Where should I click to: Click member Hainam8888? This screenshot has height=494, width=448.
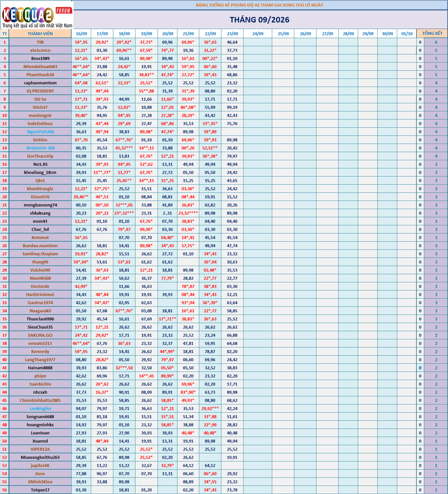pos(40,368)
